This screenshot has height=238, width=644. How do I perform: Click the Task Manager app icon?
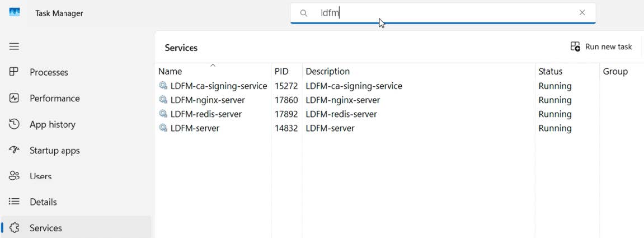point(15,12)
